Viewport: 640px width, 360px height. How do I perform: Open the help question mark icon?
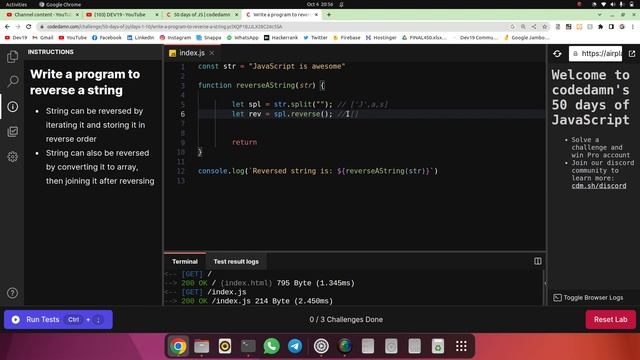(13, 293)
